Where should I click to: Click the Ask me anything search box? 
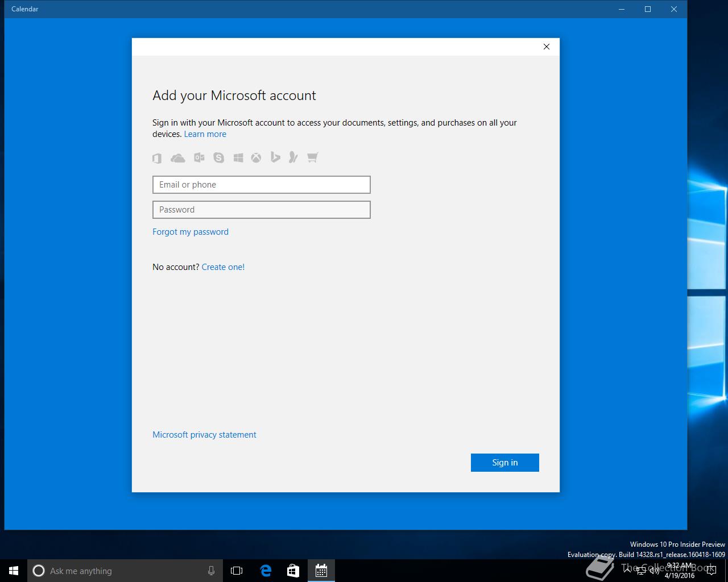pos(124,571)
